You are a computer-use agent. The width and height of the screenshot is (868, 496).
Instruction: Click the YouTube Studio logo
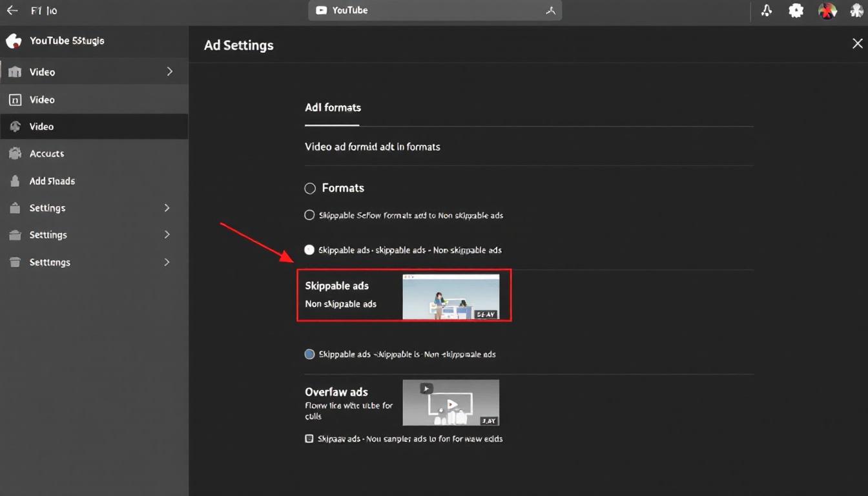(x=14, y=41)
